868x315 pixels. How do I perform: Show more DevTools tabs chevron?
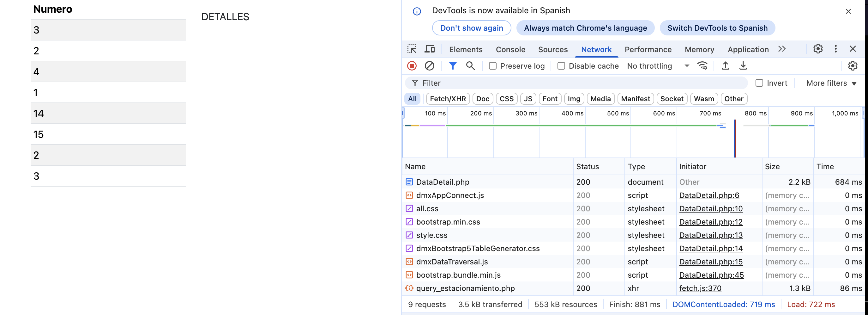coord(782,49)
